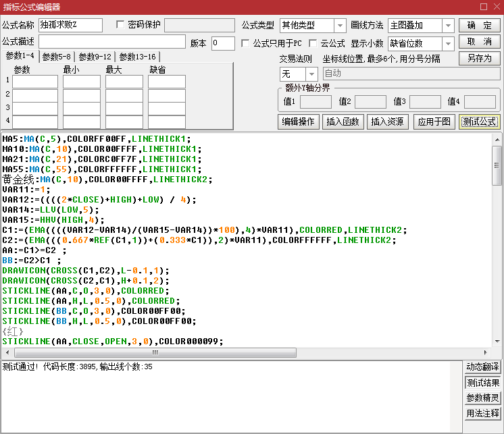Image resolution: width=504 pixels, height=434 pixels.
Task: Click the 另存为 button
Action: point(479,59)
